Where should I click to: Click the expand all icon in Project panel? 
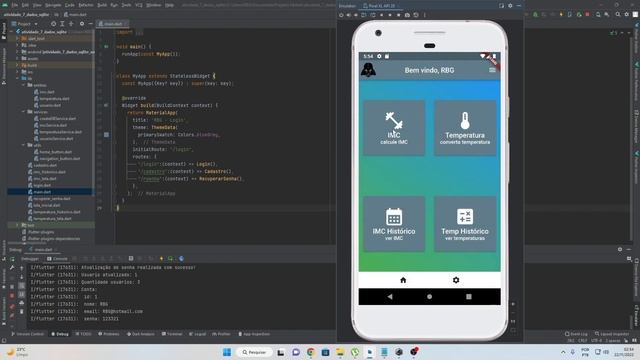62,24
